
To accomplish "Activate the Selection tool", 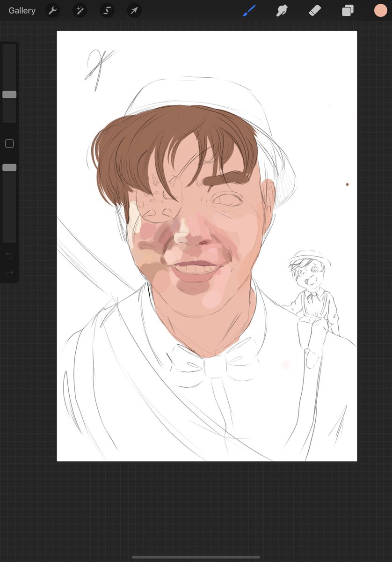I will coord(107,10).
